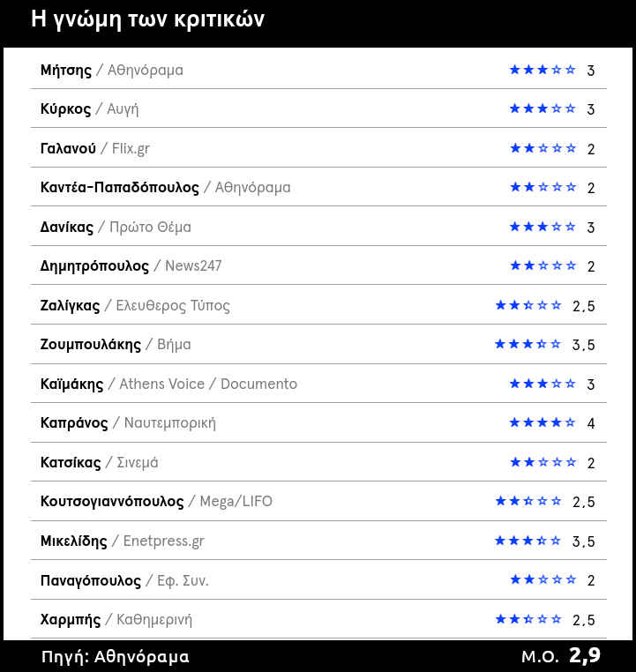Click the stars in the Γαλανού row

pyautogui.click(x=542, y=148)
